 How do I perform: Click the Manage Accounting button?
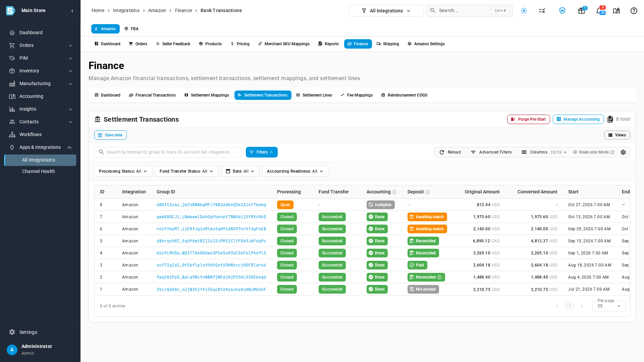coord(578,119)
